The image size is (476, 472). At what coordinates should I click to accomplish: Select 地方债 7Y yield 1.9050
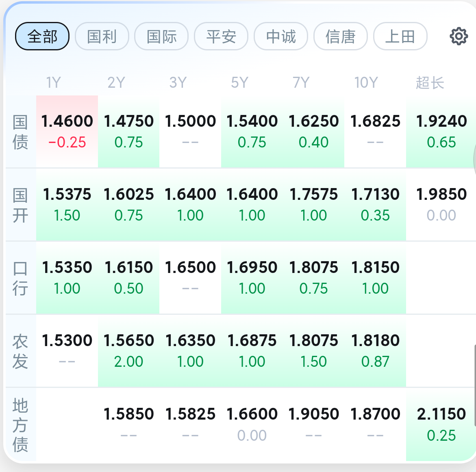pyautogui.click(x=313, y=425)
